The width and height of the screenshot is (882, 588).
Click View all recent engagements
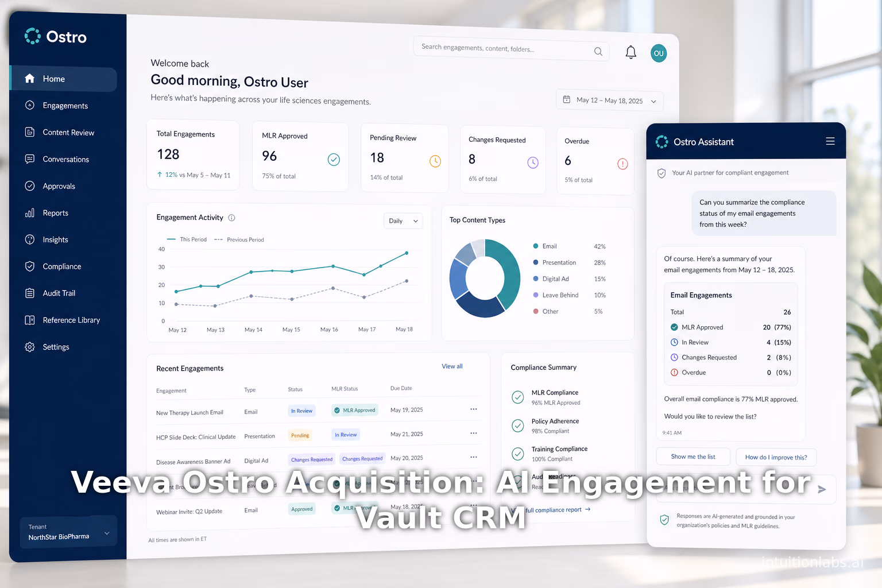coord(452,366)
